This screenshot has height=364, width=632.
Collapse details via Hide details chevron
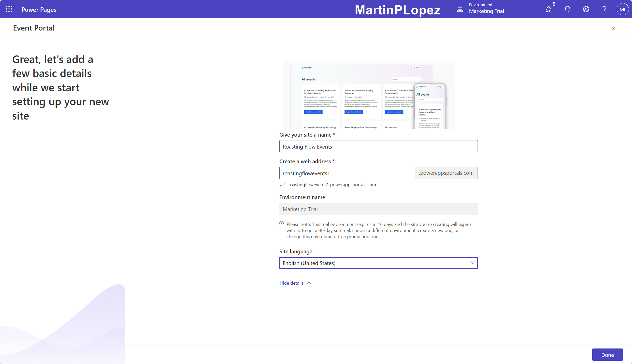click(309, 283)
